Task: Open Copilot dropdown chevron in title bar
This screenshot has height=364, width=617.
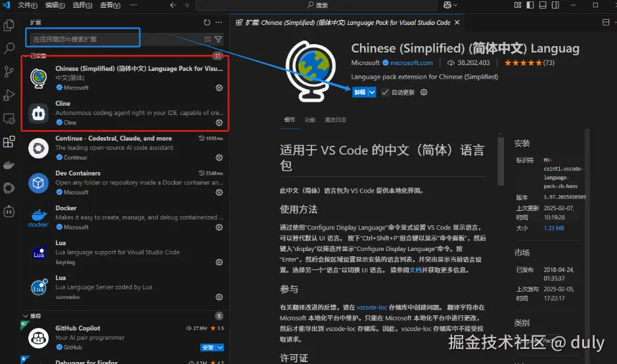Action: tap(455, 5)
